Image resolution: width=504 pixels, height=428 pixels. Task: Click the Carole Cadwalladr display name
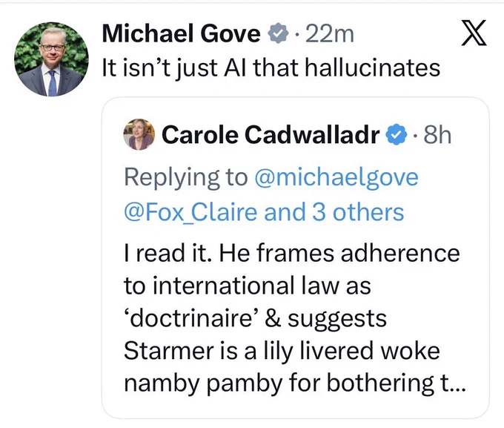[271, 134]
